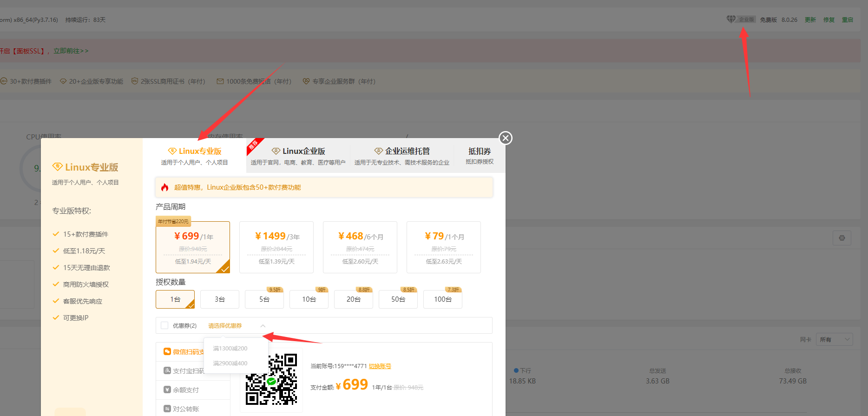Open the 请选择优惠券 coupon selector
Viewport: 868px width, 416px height.
tap(225, 326)
